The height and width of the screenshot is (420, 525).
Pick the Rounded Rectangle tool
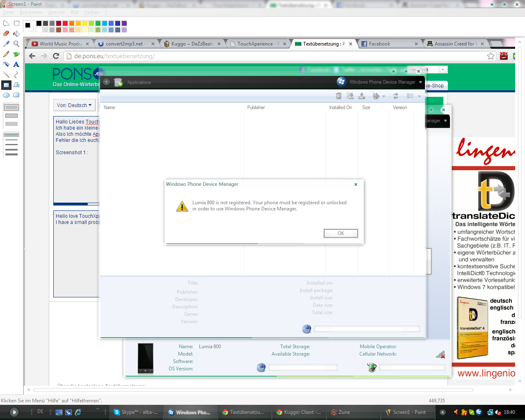(x=16, y=95)
